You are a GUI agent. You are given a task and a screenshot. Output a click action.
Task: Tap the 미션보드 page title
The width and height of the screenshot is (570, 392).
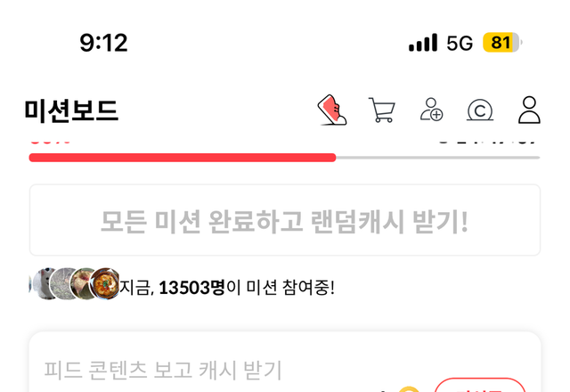click(71, 110)
